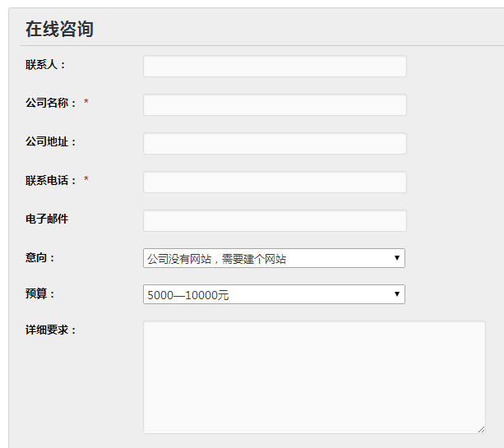Click into the 公司地址 text field

(x=275, y=144)
